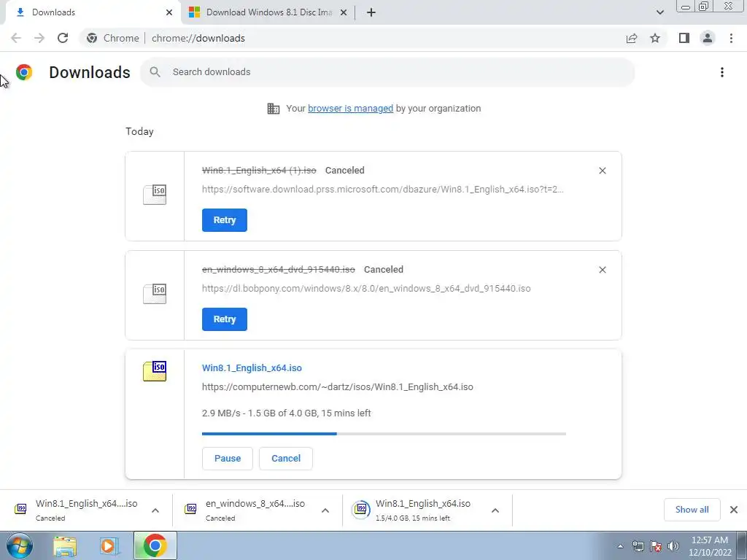
Task: Click the greyed iso icon of Win8.1_English_x64 (1).iso card
Action: point(155,195)
